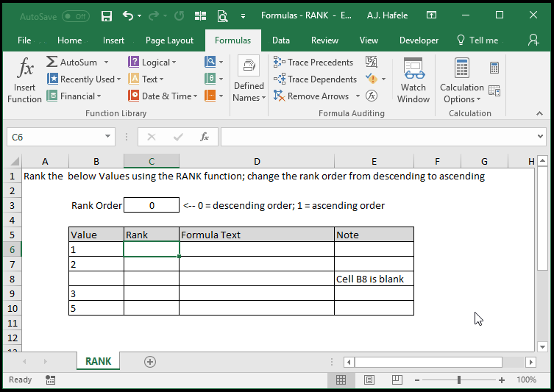Expand the AutoSum dropdown arrow
554x392 pixels.
point(106,63)
